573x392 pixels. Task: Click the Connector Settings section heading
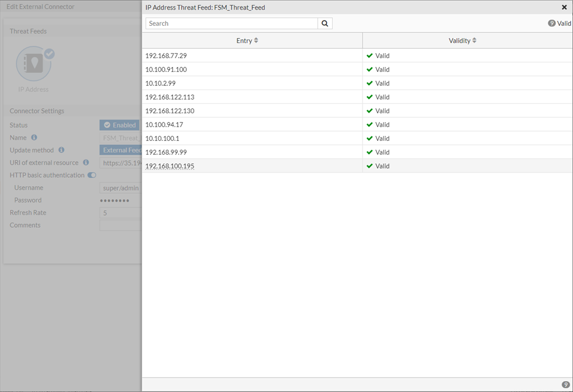(x=37, y=110)
